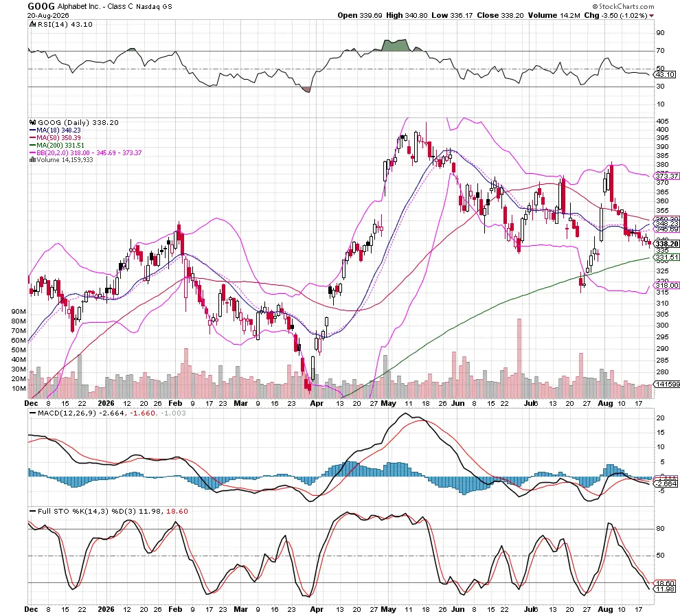680x616 pixels.
Task: Click the 90M label on volume scale
Action: tap(19, 312)
